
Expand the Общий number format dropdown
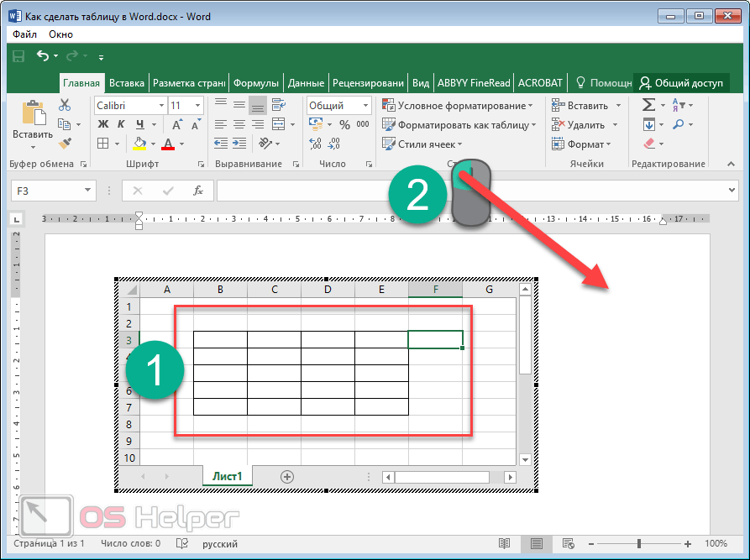tap(365, 105)
